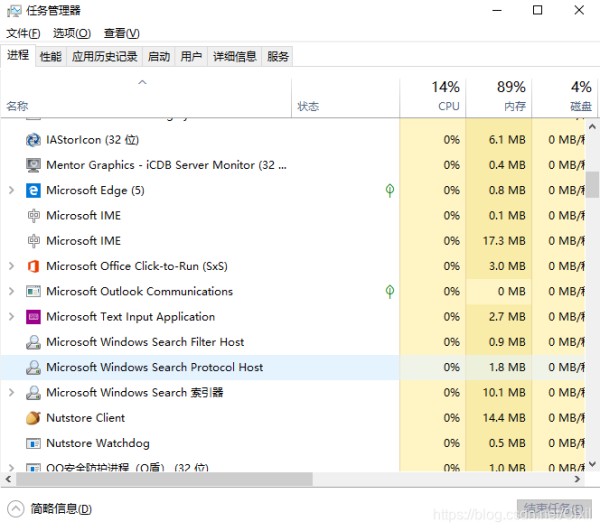
Task: Click the Mentor Graphics iCDB Server Monitor icon
Action: (x=33, y=165)
